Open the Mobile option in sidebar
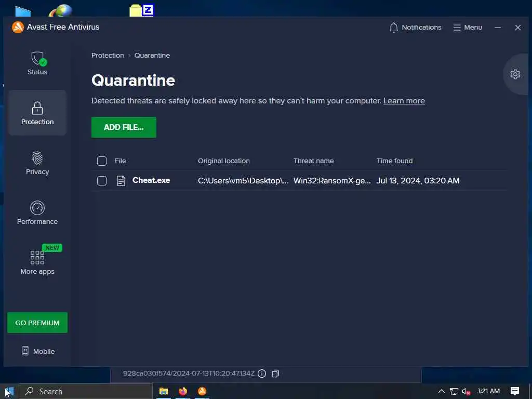This screenshot has height=399, width=532. click(x=38, y=351)
